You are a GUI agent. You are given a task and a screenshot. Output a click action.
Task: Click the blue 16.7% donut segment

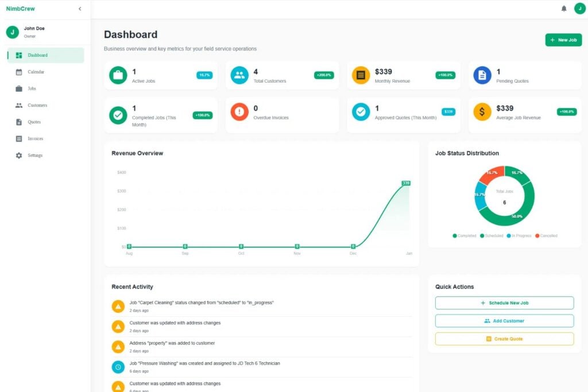pos(479,195)
